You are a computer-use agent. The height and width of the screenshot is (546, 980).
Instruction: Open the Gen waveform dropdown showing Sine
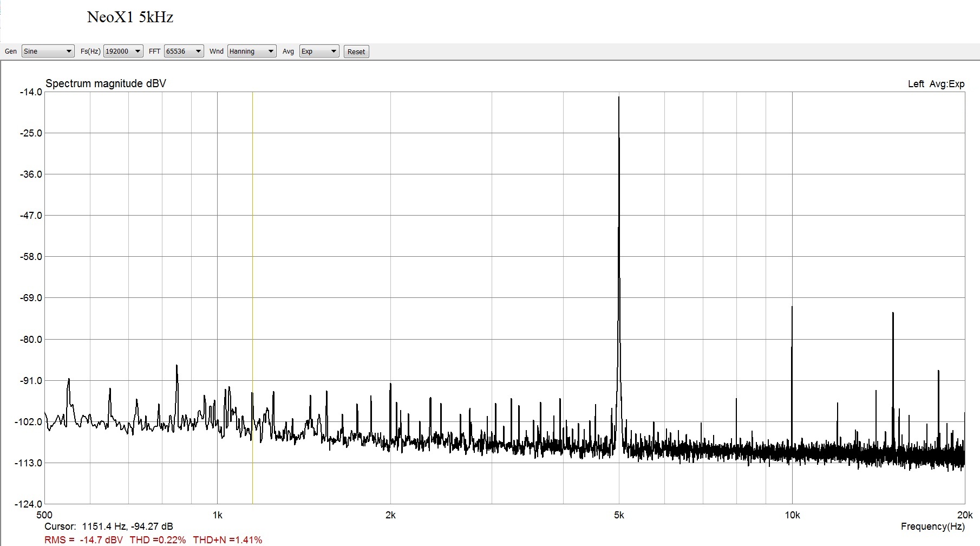pos(48,51)
